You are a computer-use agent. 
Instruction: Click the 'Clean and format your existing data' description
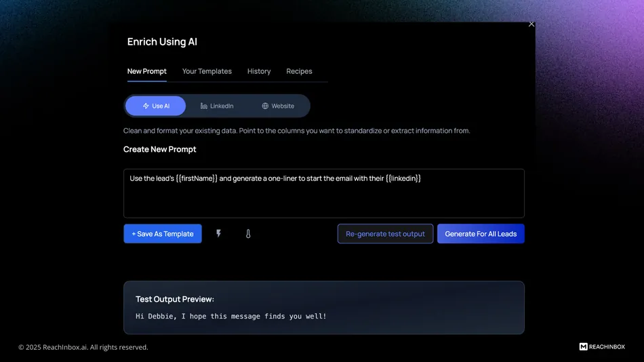[x=296, y=131]
